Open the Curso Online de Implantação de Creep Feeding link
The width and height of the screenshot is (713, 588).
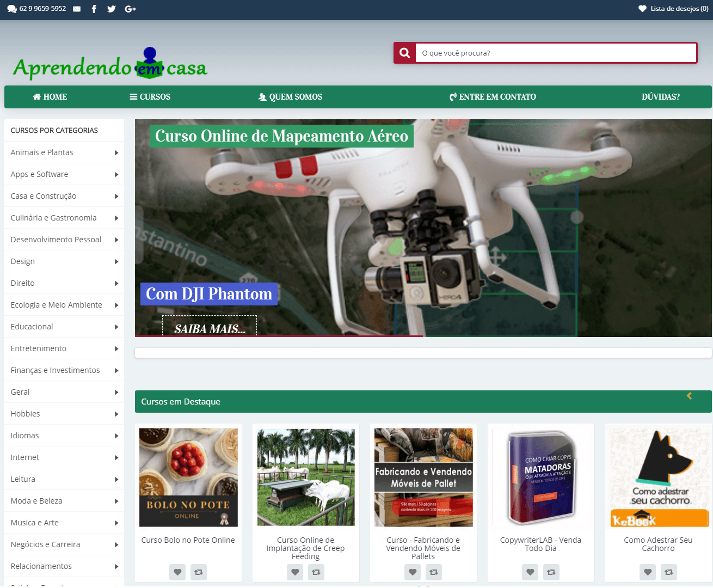click(305, 548)
